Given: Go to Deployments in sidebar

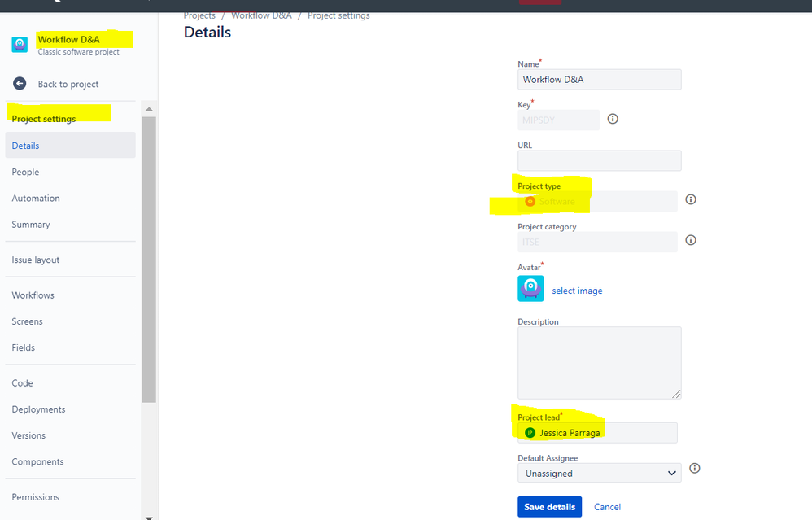Looking at the screenshot, I should tap(39, 409).
